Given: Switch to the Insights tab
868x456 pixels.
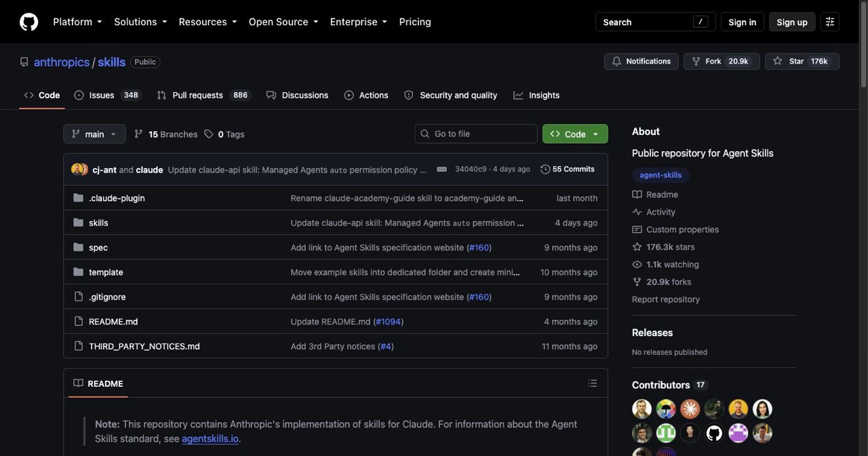Looking at the screenshot, I should tap(536, 95).
